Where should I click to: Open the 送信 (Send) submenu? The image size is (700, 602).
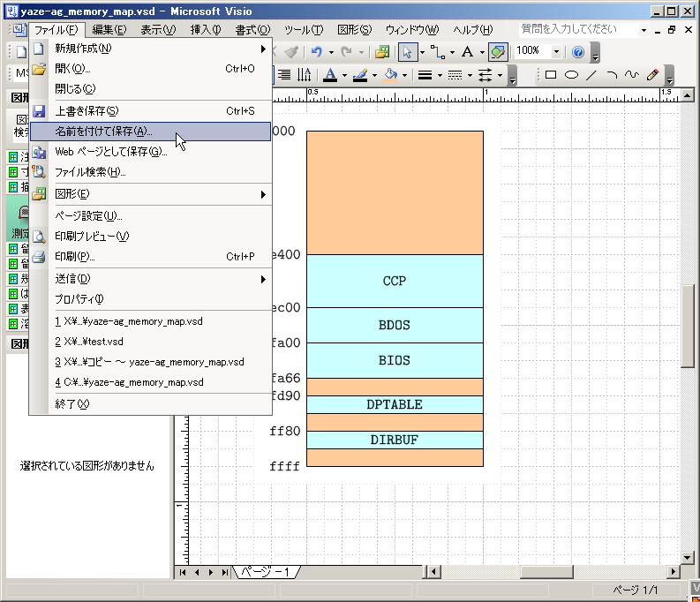[x=150, y=279]
